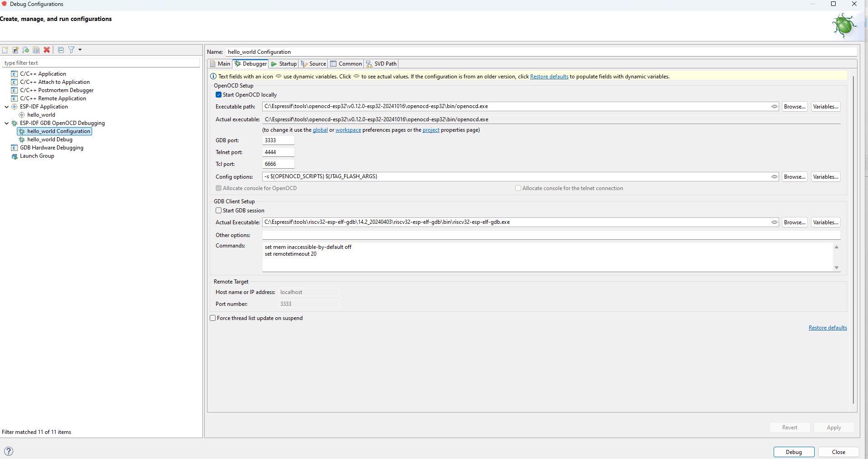The image size is (868, 459).
Task: Click the configuration Name field
Action: pyautogui.click(x=541, y=52)
